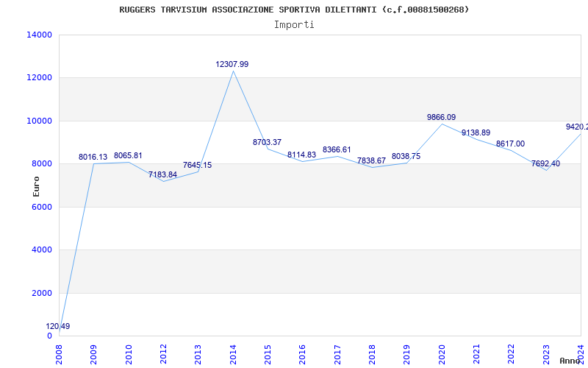Screen dimensions: 588x368
Task: Select the 120.49 data label
Action: tap(58, 327)
